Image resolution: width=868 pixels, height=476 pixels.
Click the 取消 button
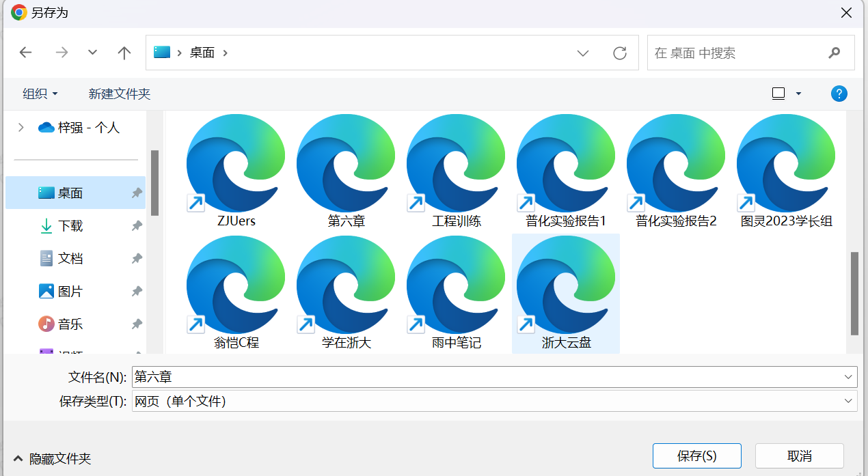[800, 456]
